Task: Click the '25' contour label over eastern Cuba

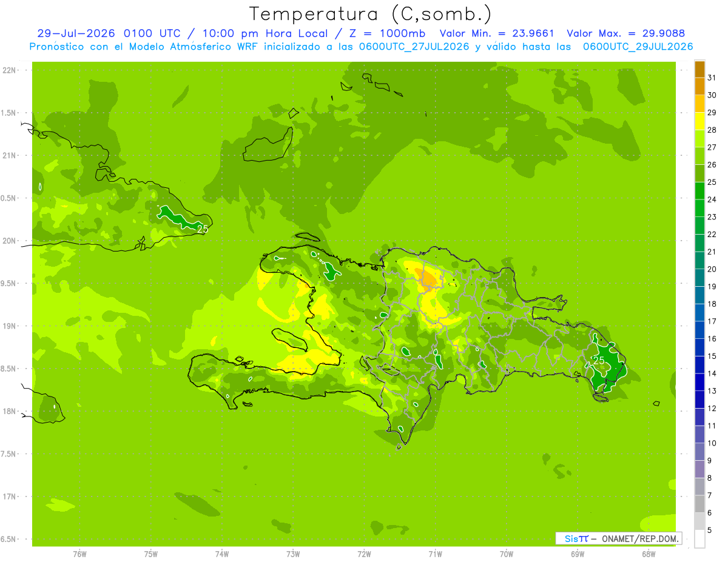Action: (203, 229)
